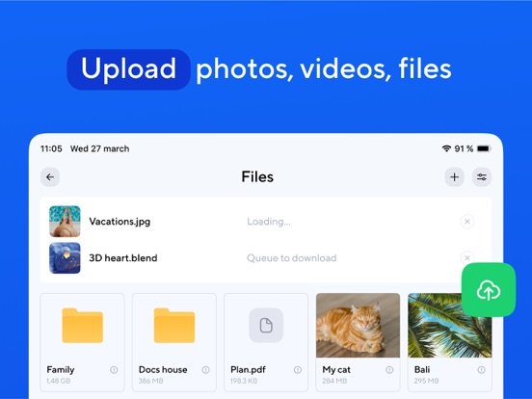The image size is (532, 399).
Task: Open the Family folder icon
Action: point(83,326)
